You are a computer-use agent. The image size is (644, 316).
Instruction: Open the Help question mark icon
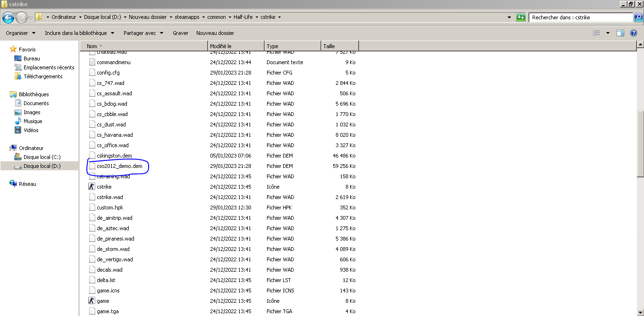[x=634, y=33]
